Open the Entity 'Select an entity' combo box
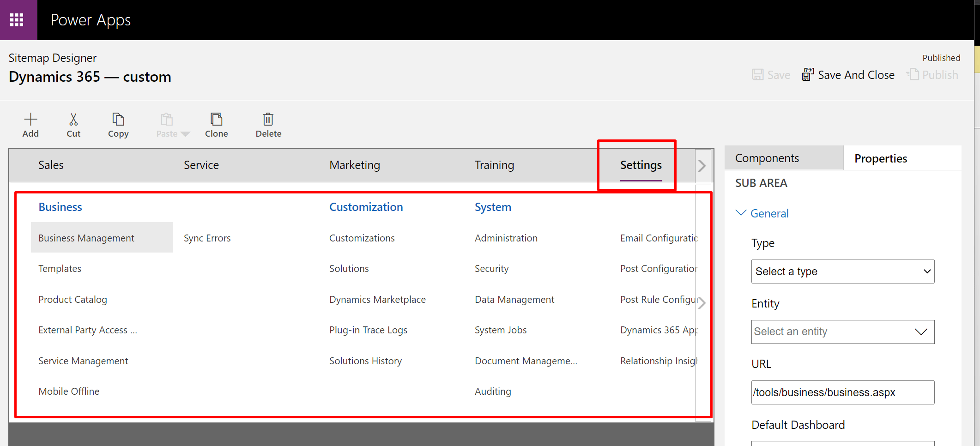Image resolution: width=980 pixels, height=446 pixels. (x=843, y=332)
